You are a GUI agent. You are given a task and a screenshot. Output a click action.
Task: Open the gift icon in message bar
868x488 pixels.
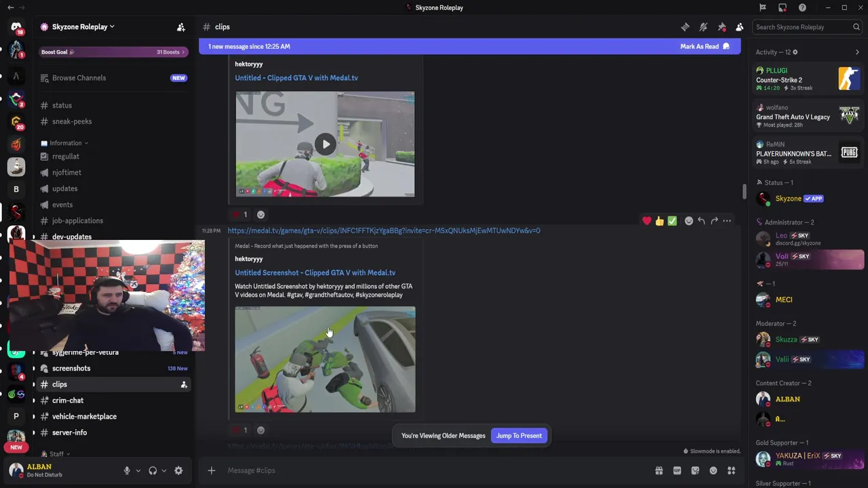658,470
